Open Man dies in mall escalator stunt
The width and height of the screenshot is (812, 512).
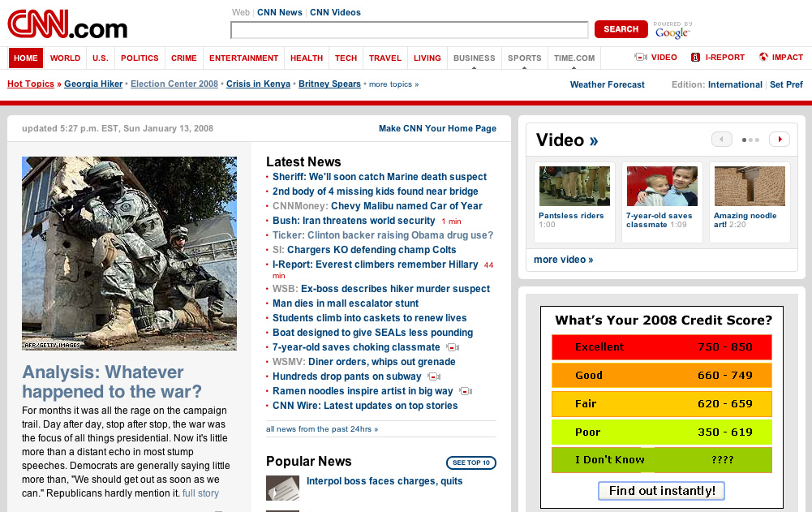click(x=346, y=303)
